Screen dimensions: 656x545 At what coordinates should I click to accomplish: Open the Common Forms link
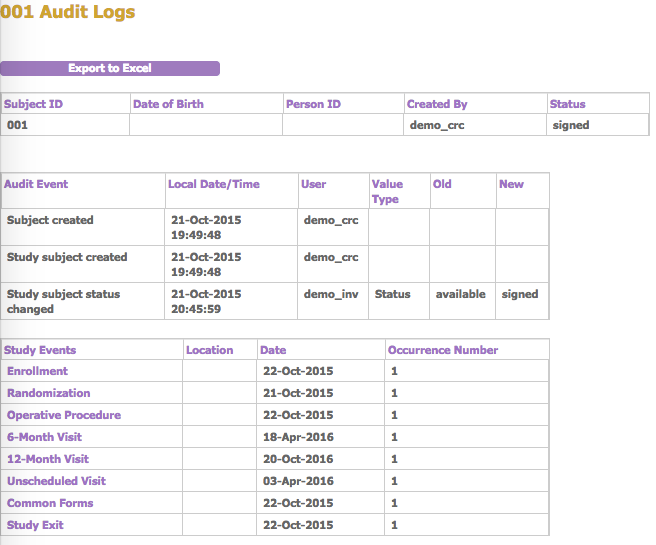coord(50,503)
